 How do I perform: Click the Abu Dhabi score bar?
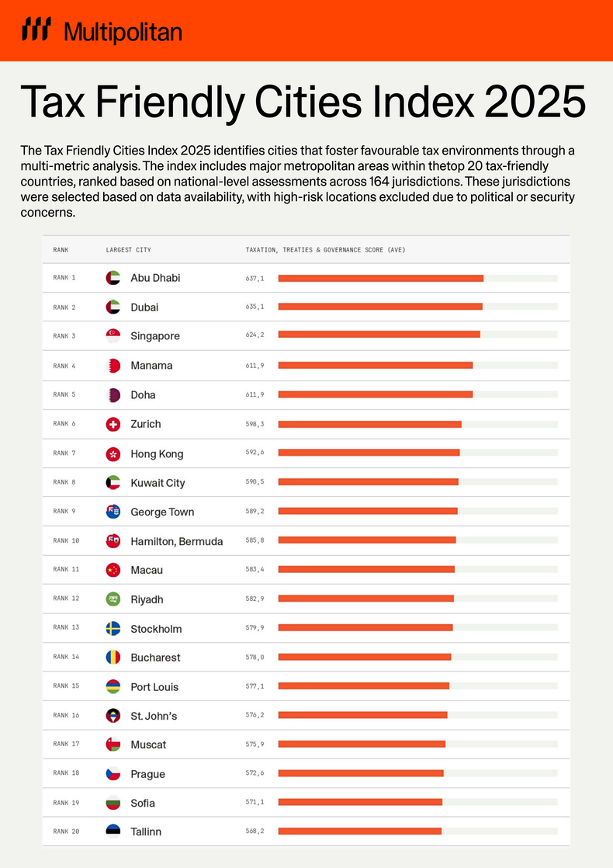(380, 278)
